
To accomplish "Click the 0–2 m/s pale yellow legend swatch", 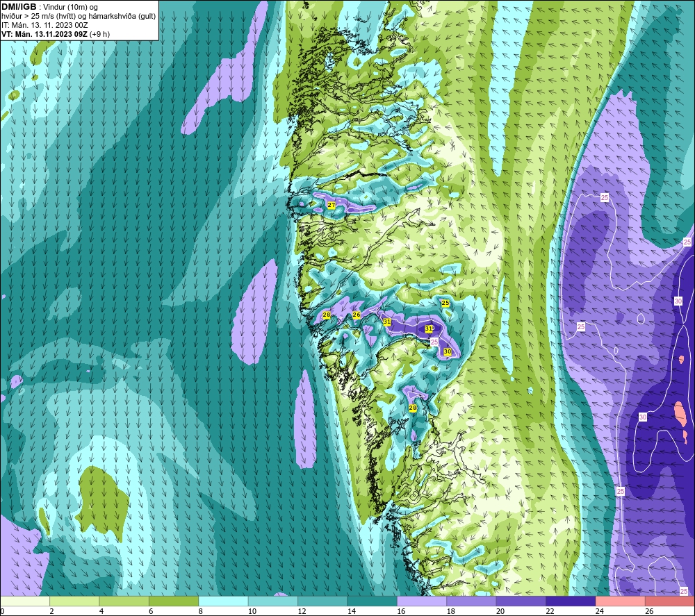I will (x=25, y=601).
